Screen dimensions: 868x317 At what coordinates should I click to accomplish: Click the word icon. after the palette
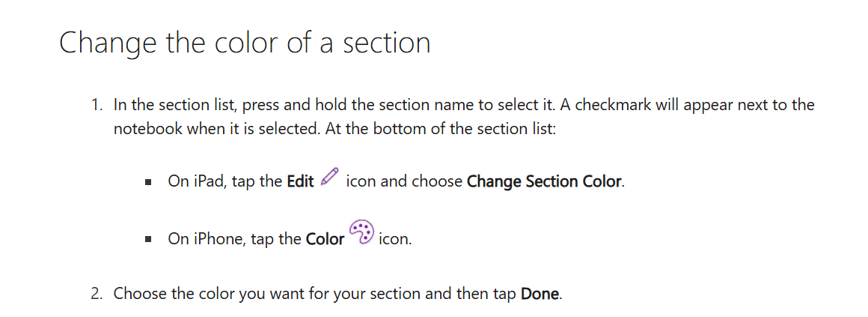[395, 239]
